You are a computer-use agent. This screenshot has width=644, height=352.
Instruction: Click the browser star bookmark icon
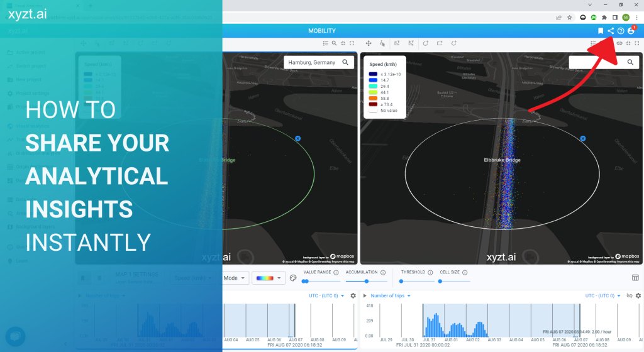pos(569,17)
